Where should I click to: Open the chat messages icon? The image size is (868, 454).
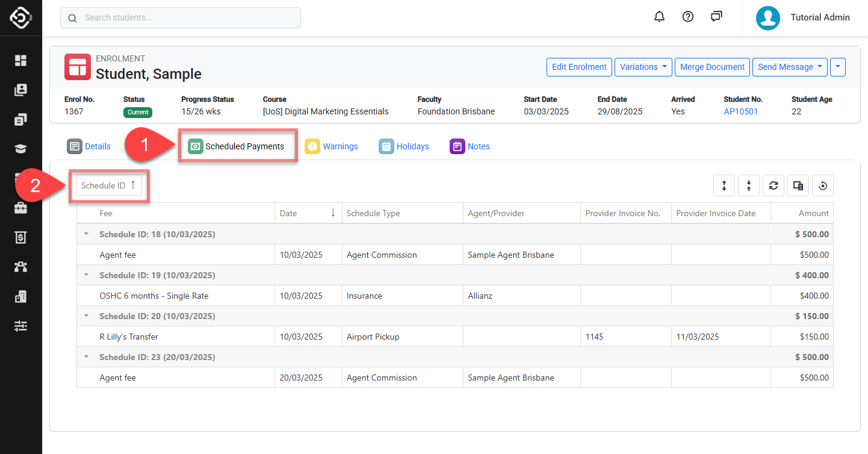tap(716, 17)
